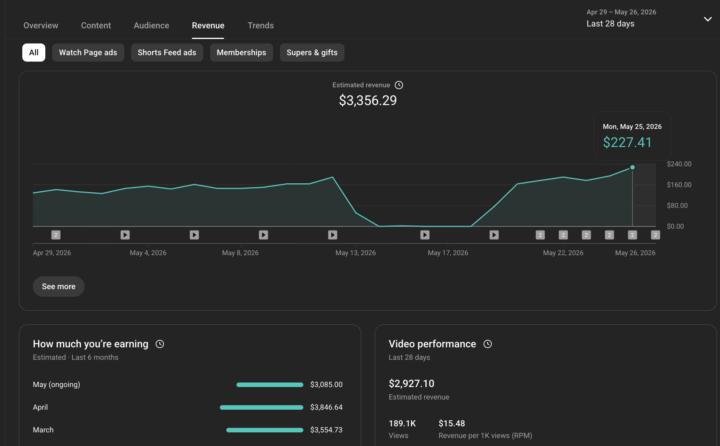Click the May 13, 2026 x-axis date label
This screenshot has height=446, width=720.
355,253
